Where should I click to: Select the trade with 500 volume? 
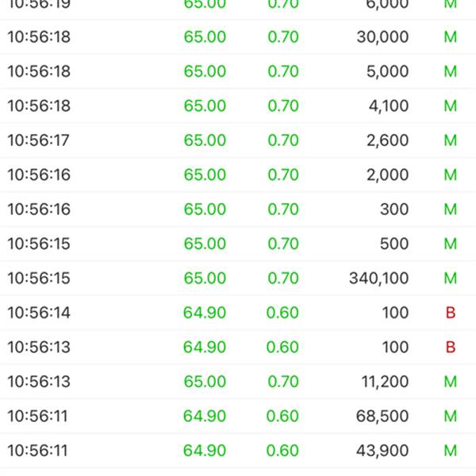[238, 244]
